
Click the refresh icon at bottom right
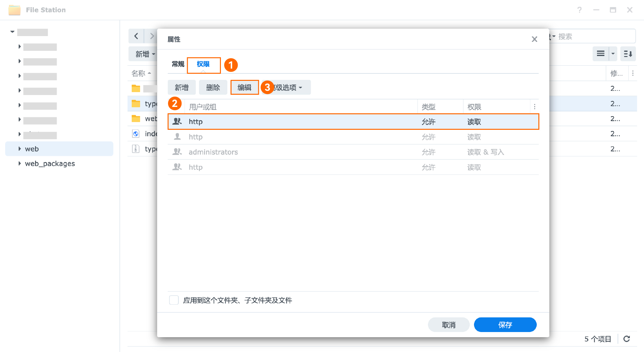[x=626, y=339]
